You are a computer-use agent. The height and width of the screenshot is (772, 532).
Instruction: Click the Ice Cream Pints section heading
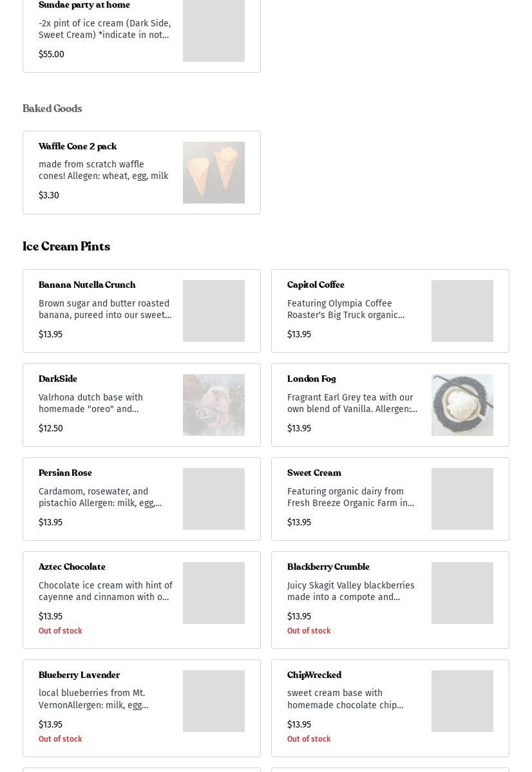pos(66,247)
